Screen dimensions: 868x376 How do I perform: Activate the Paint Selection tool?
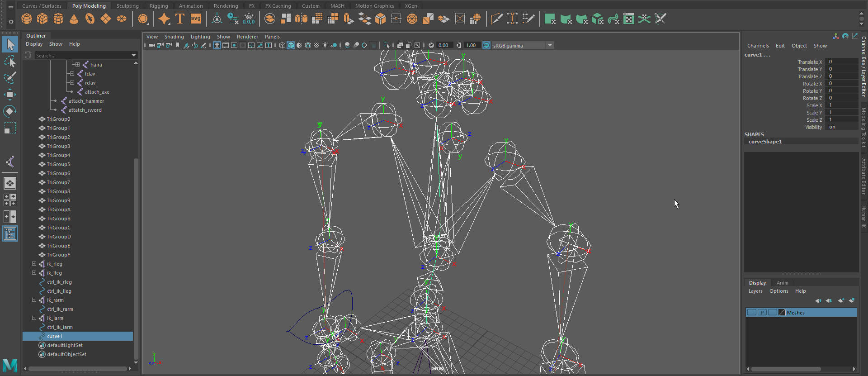click(10, 78)
